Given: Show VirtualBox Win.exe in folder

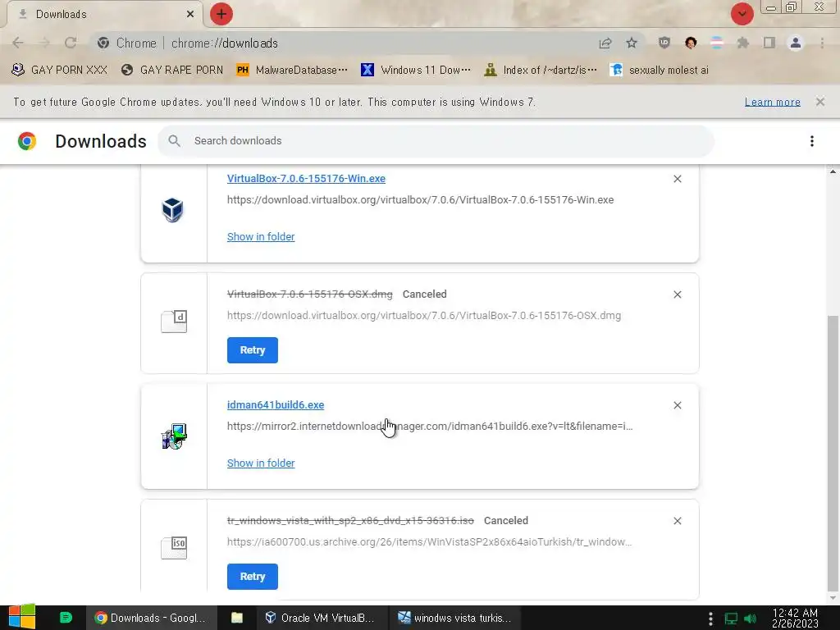Looking at the screenshot, I should tap(260, 237).
